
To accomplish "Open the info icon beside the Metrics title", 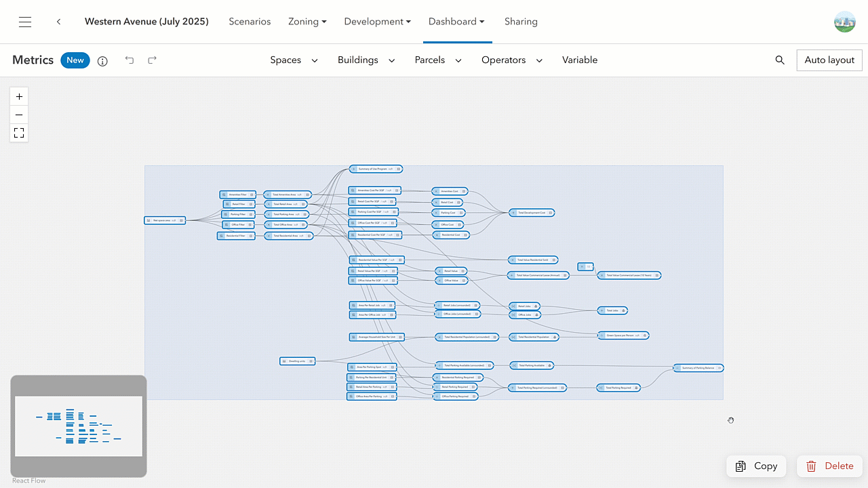I will pyautogui.click(x=102, y=61).
